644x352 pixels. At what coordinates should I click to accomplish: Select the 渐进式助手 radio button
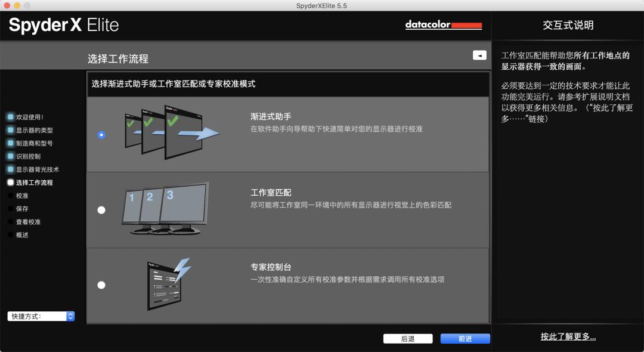101,135
